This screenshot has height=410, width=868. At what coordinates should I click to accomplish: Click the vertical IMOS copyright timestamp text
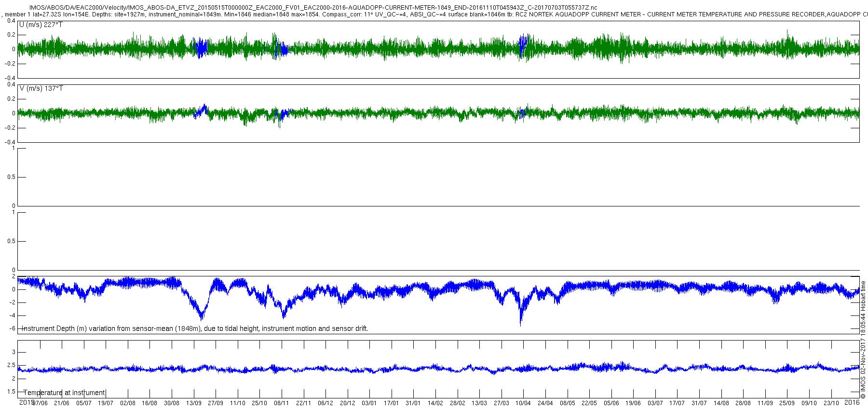(x=863, y=339)
